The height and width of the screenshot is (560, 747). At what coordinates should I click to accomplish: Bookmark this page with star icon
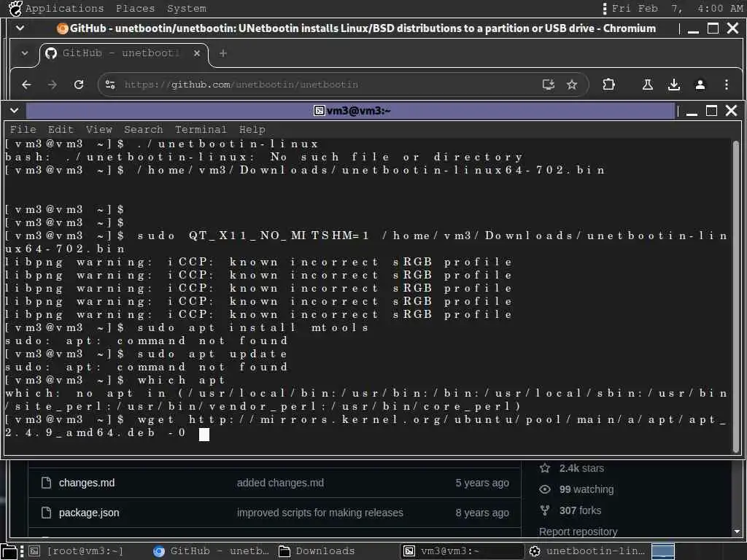572,85
